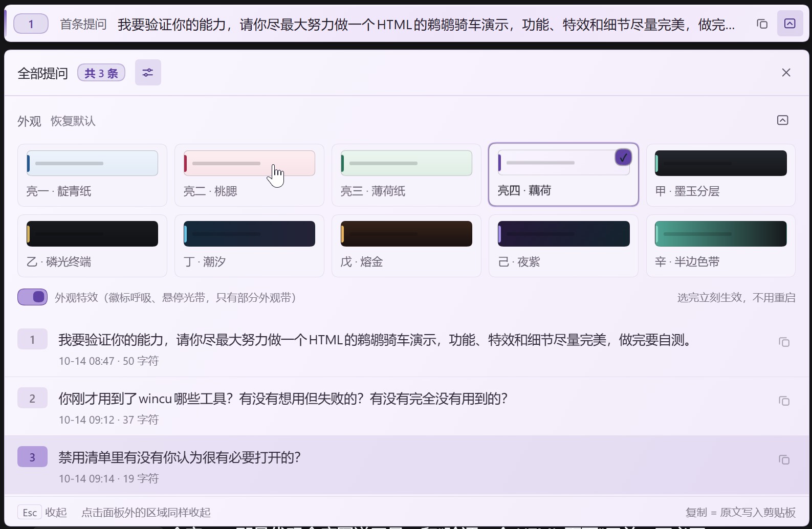Screen dimensions: 812x529
Task: Click the 复制 = 原文写入剪贴板 hint
Action: click(740, 512)
